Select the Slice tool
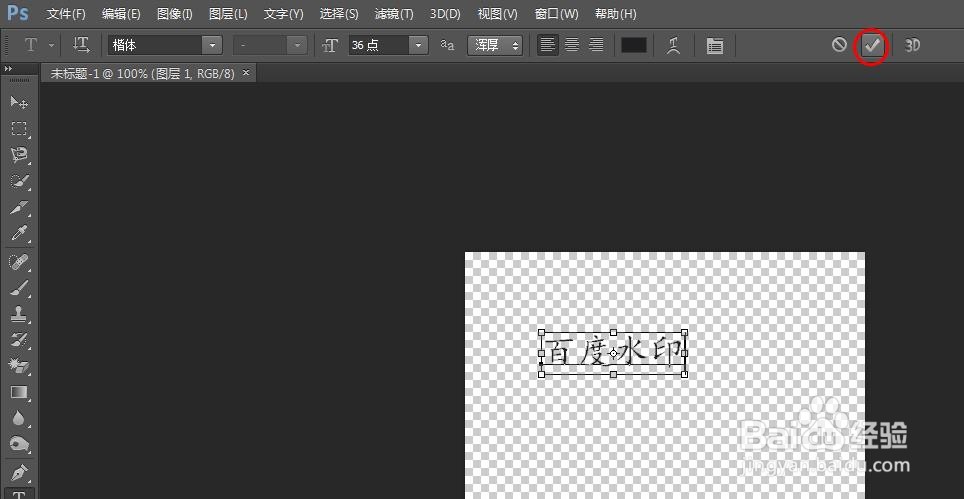The image size is (964, 499). coord(19,208)
